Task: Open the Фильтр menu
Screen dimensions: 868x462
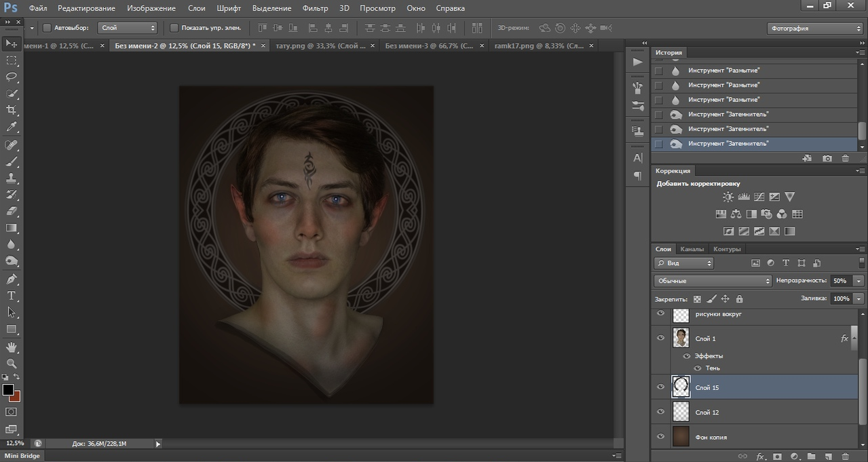Action: (314, 8)
